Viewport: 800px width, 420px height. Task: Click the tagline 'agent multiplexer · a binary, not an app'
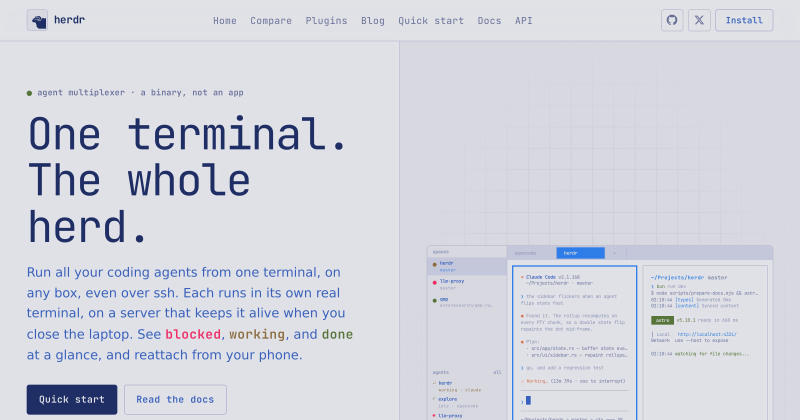140,92
